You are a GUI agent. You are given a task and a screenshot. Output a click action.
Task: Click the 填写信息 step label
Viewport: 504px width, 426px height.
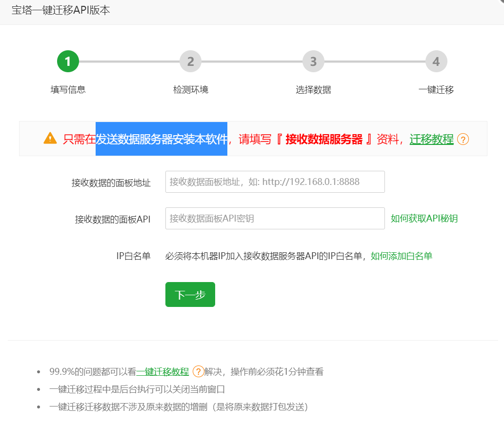[68, 89]
